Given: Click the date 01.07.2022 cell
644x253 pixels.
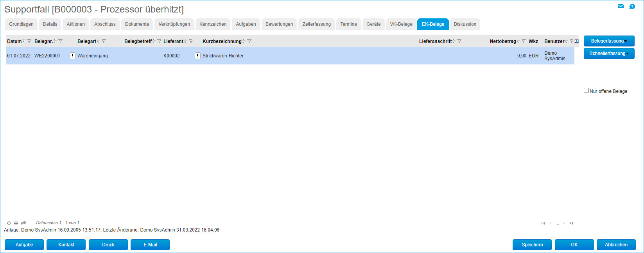Looking at the screenshot, I should click(x=19, y=56).
